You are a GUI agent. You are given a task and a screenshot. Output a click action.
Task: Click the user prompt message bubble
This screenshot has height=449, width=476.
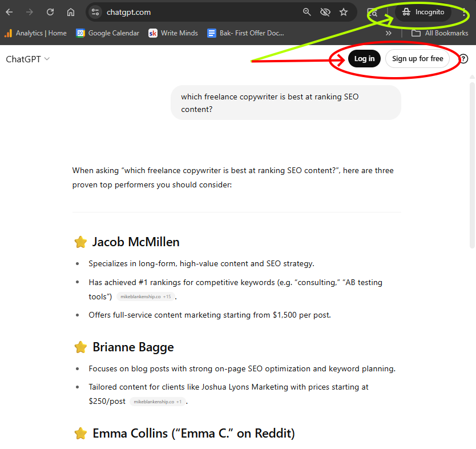pos(286,103)
